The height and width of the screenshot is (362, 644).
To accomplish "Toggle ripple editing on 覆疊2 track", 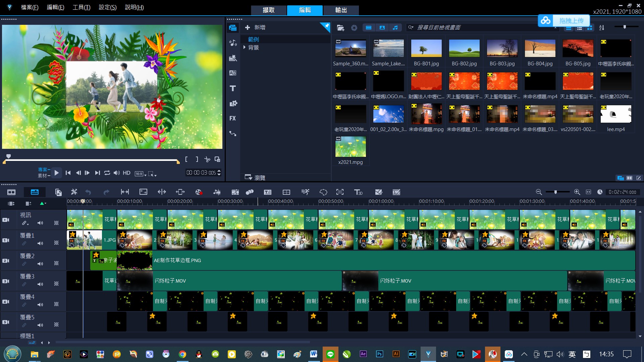I will coord(24,264).
